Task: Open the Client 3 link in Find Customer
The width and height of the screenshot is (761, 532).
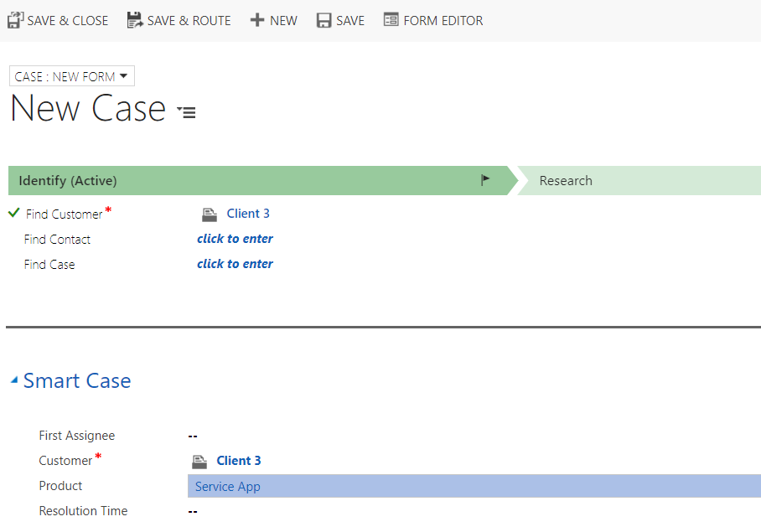Action: tap(248, 214)
